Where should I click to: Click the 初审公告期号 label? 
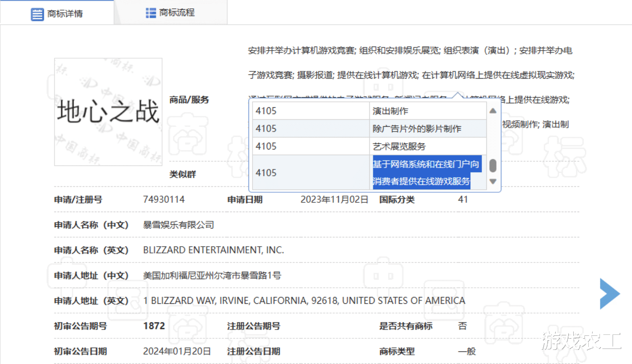(81, 326)
